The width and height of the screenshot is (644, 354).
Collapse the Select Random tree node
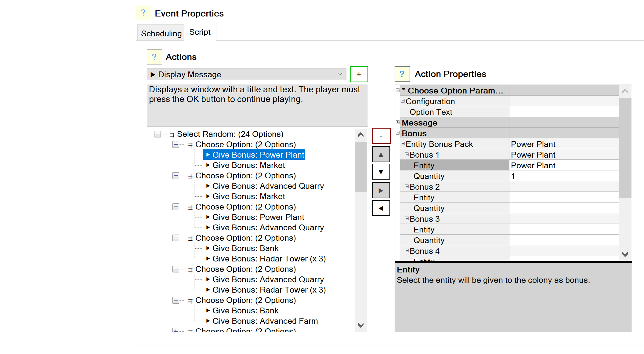coord(157,134)
